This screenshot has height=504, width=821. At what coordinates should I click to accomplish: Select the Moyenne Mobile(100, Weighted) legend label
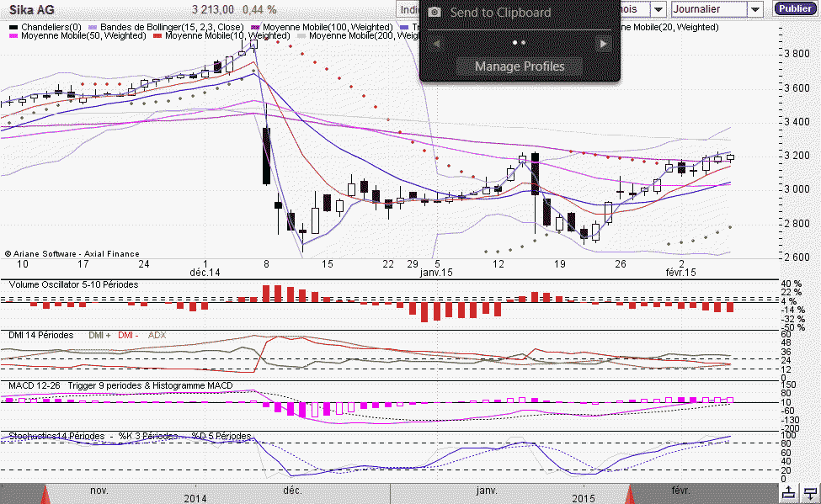(x=328, y=27)
